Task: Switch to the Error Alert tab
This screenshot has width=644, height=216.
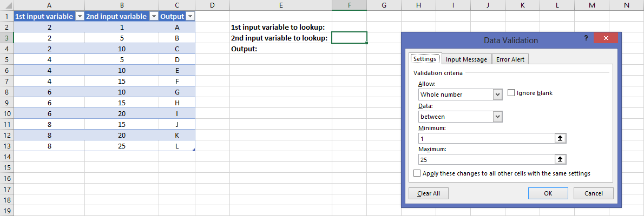Action: click(510, 59)
